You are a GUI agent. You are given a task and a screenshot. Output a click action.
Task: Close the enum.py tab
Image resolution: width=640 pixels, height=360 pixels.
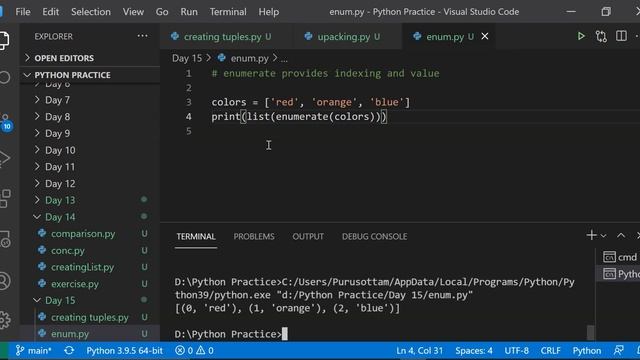click(x=484, y=36)
